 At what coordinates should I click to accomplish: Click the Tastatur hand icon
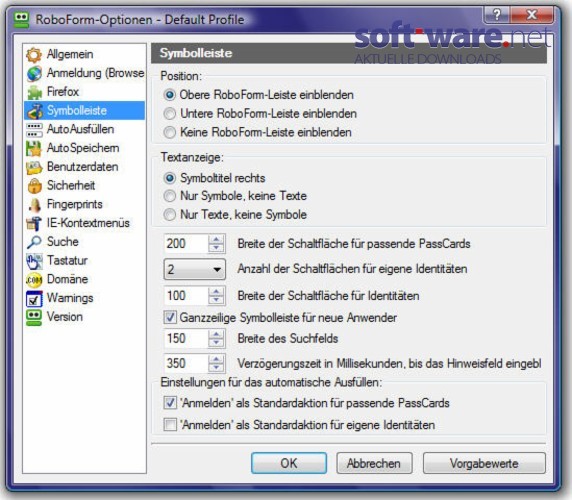pos(34,261)
